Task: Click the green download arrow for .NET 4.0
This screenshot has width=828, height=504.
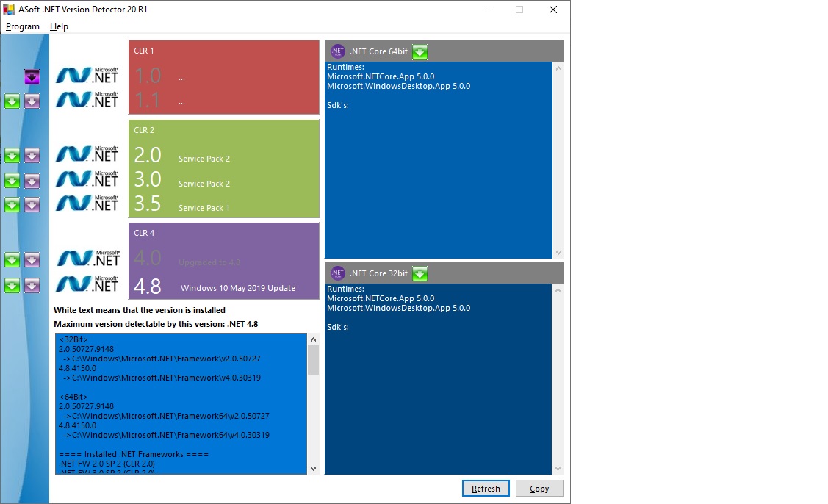Action: [12, 260]
